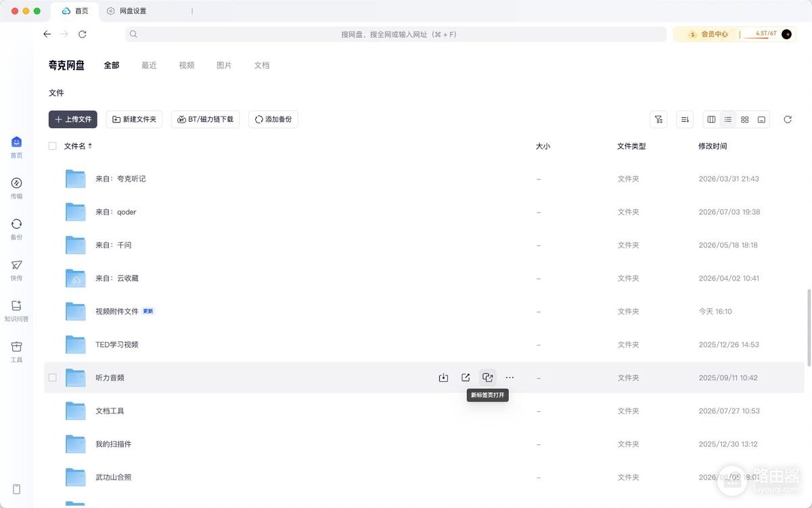The width and height of the screenshot is (812, 508).
Task: Switch to column view layout
Action: (711, 119)
